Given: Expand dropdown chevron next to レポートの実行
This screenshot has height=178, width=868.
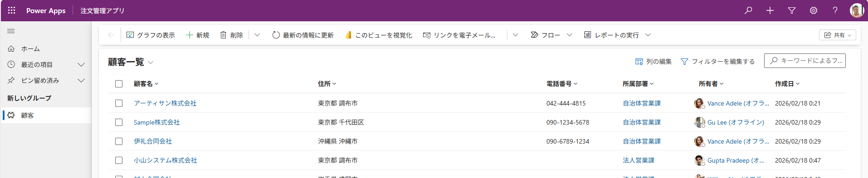Looking at the screenshot, I should 648,35.
